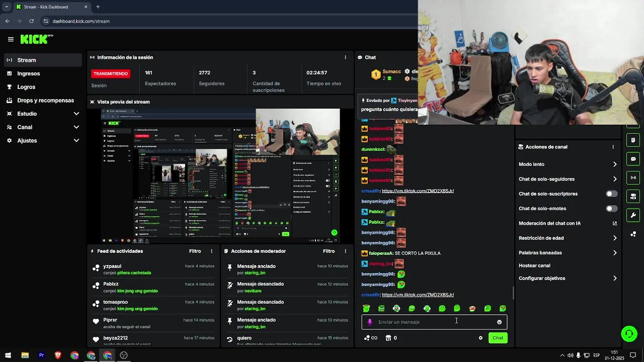
Task: Open Acciones de moderador options menu
Action: tap(345, 251)
